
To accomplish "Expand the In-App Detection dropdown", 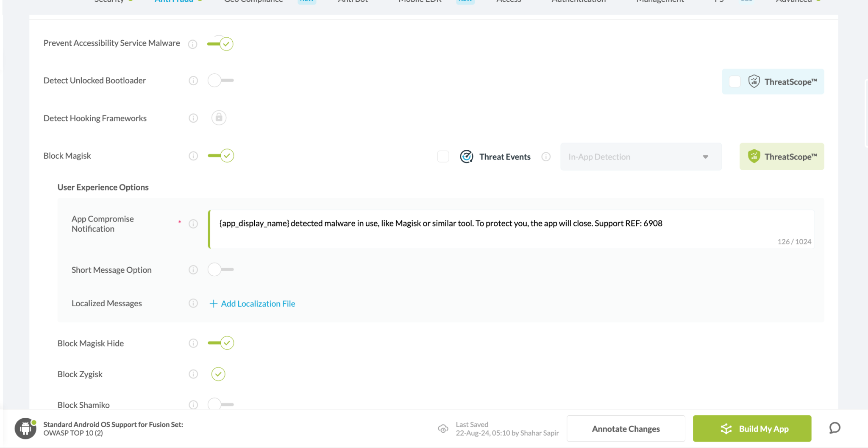I will pyautogui.click(x=640, y=157).
